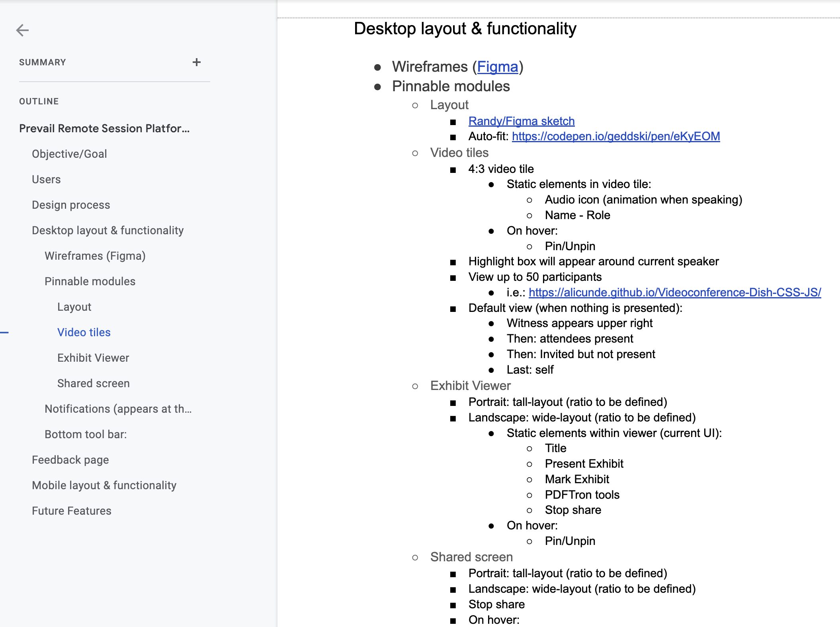The image size is (840, 627).
Task: Click the Prevail Remote Session Platform title
Action: [x=104, y=128]
